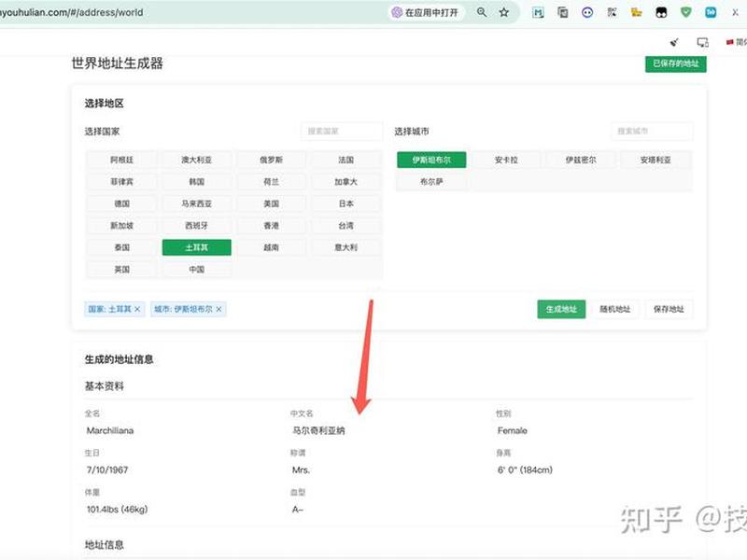Select country 新加坡
Image resolution: width=747 pixels, height=560 pixels.
(122, 226)
